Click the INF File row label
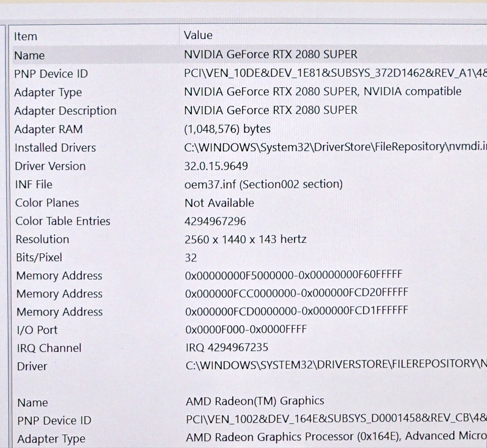487x448 pixels. pyautogui.click(x=33, y=185)
